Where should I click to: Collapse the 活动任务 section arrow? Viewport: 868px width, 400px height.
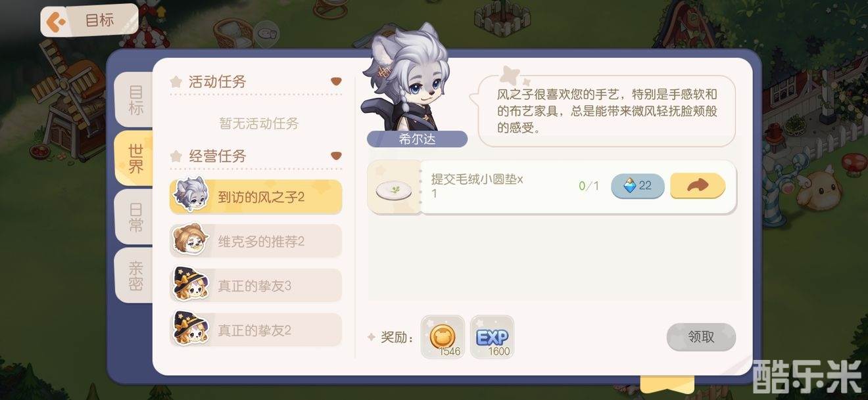pyautogui.click(x=336, y=81)
